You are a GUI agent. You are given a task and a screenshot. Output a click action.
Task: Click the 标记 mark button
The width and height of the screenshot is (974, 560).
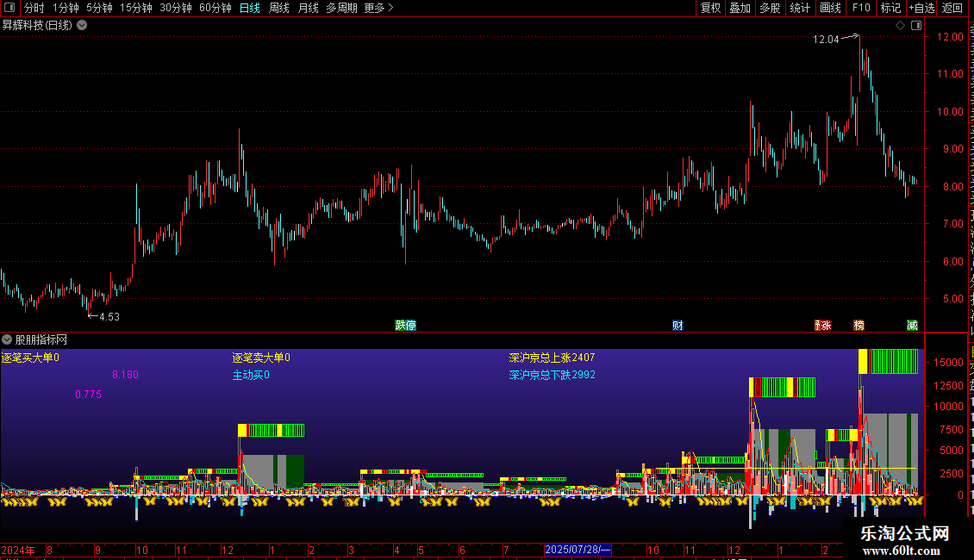(x=890, y=8)
